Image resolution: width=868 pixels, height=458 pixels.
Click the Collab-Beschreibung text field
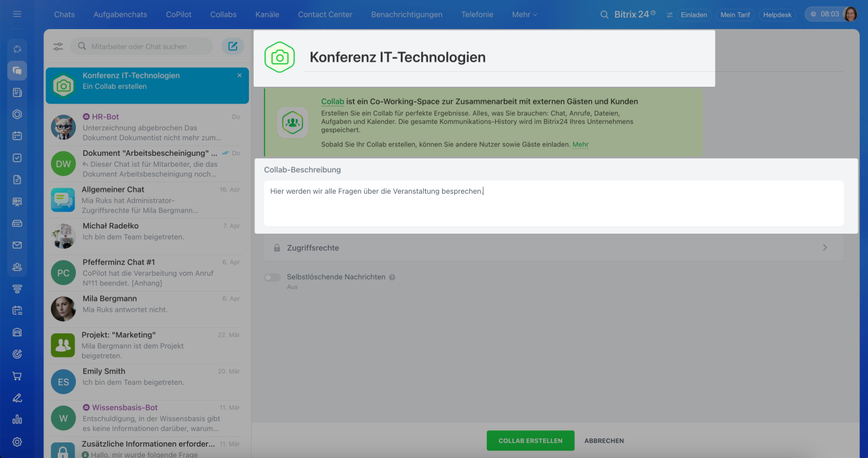click(x=553, y=203)
